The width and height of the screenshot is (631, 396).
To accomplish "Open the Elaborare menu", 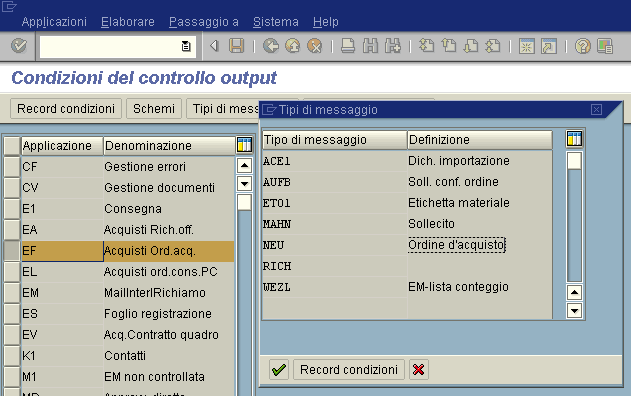I will (x=128, y=22).
